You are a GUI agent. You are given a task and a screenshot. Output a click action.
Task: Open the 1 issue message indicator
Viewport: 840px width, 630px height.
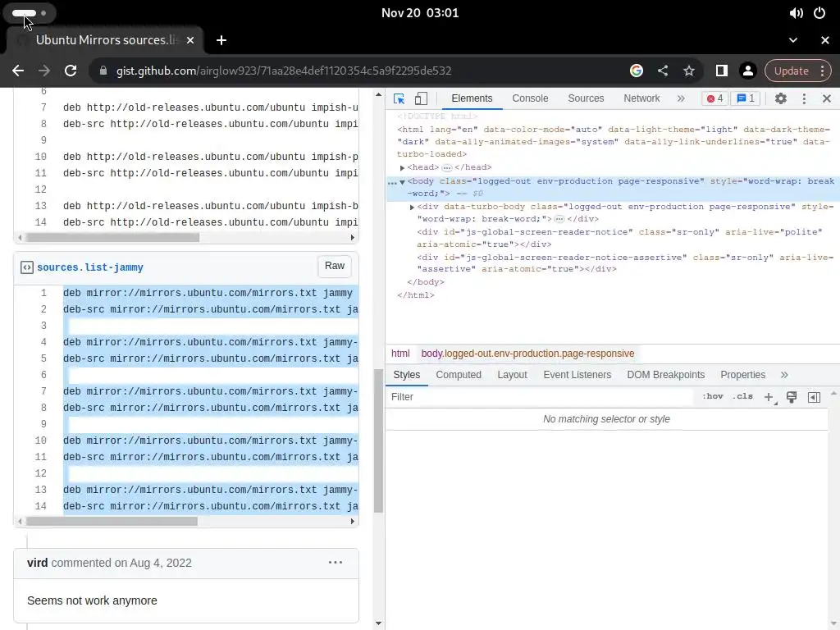(x=746, y=98)
